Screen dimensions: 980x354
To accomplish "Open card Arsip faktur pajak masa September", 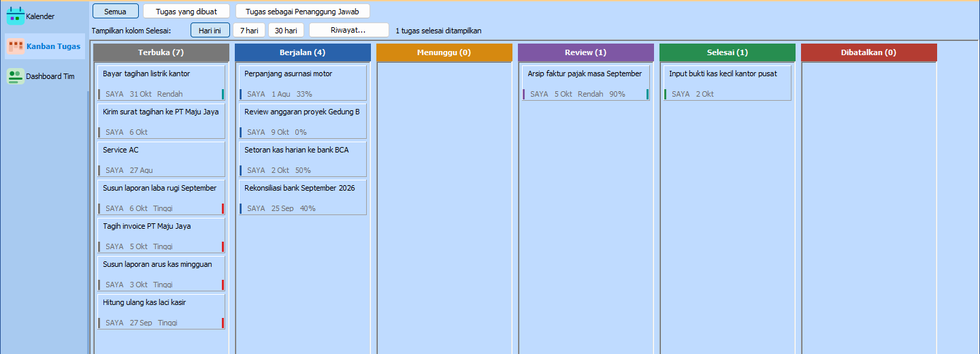I will (x=586, y=83).
